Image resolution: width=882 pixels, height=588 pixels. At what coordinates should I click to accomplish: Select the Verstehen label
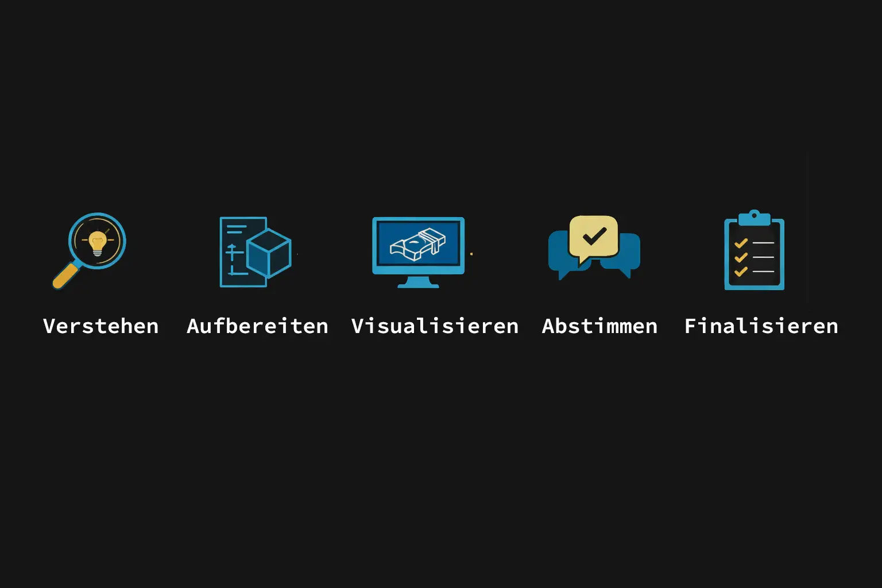(x=101, y=326)
